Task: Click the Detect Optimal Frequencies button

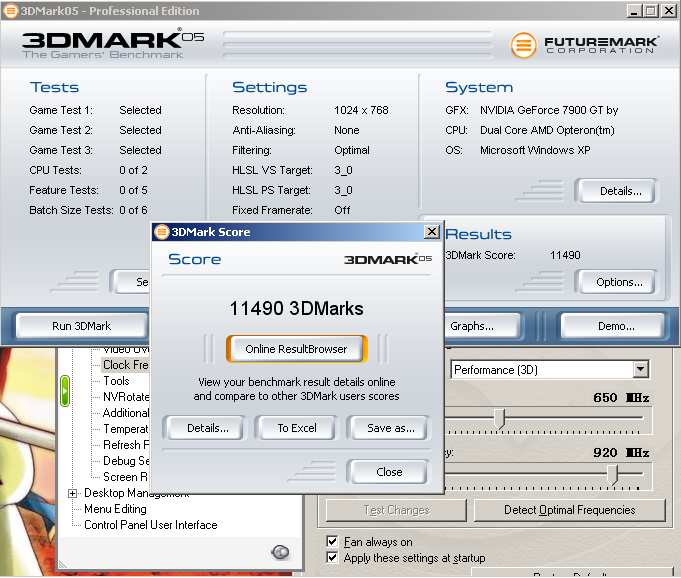Action: click(x=569, y=510)
